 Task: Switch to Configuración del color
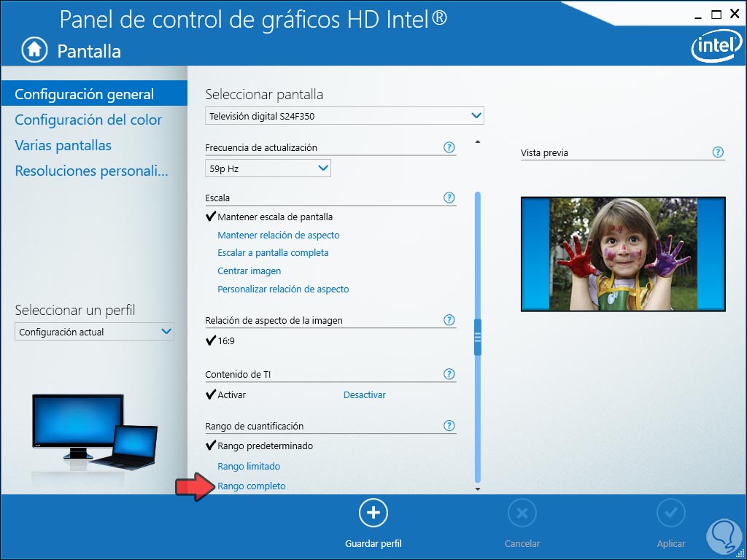tap(88, 120)
